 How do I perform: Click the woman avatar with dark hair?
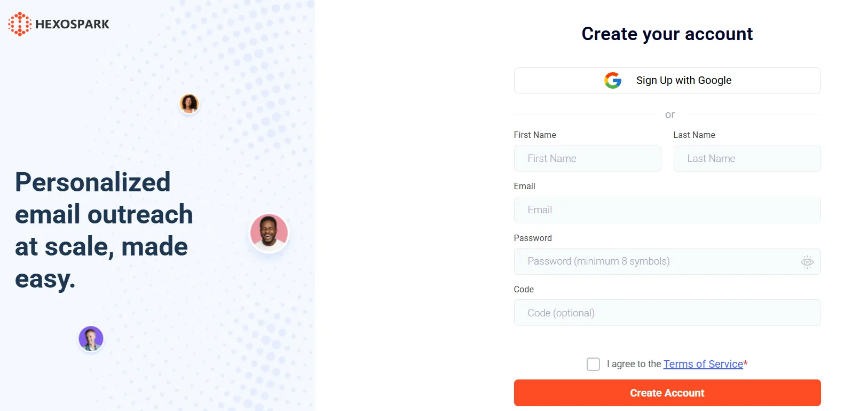pos(189,103)
